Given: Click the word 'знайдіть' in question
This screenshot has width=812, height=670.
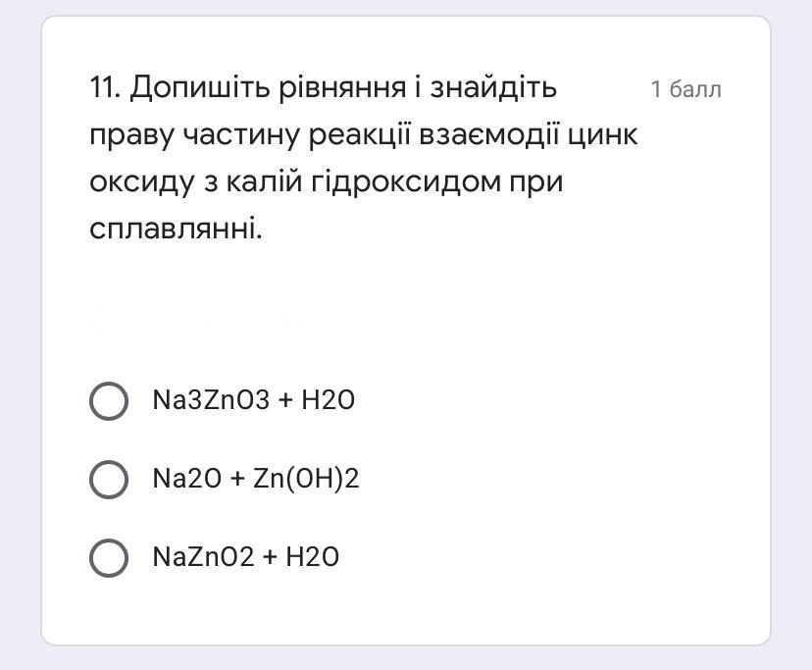Looking at the screenshot, I should [493, 88].
